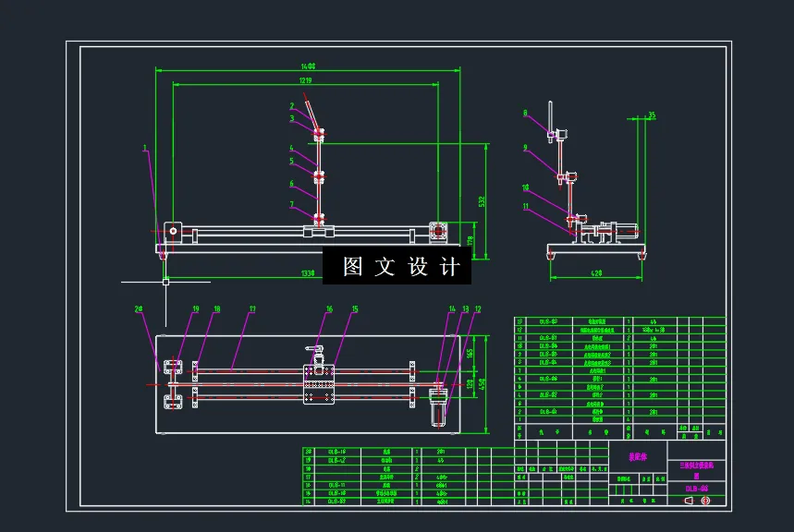Viewport: 794px width, 532px height.
Task: Select the 1338 base length dimension text
Action: click(308, 273)
